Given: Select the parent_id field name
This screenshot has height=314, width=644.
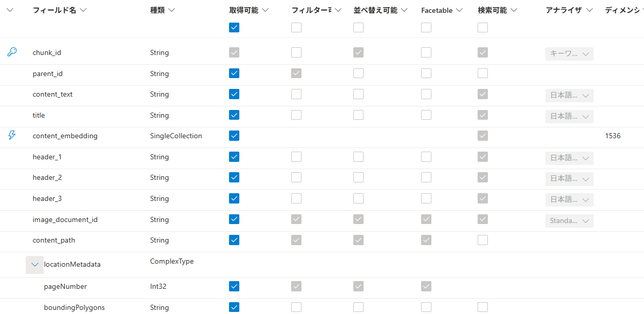Looking at the screenshot, I should coord(48,73).
